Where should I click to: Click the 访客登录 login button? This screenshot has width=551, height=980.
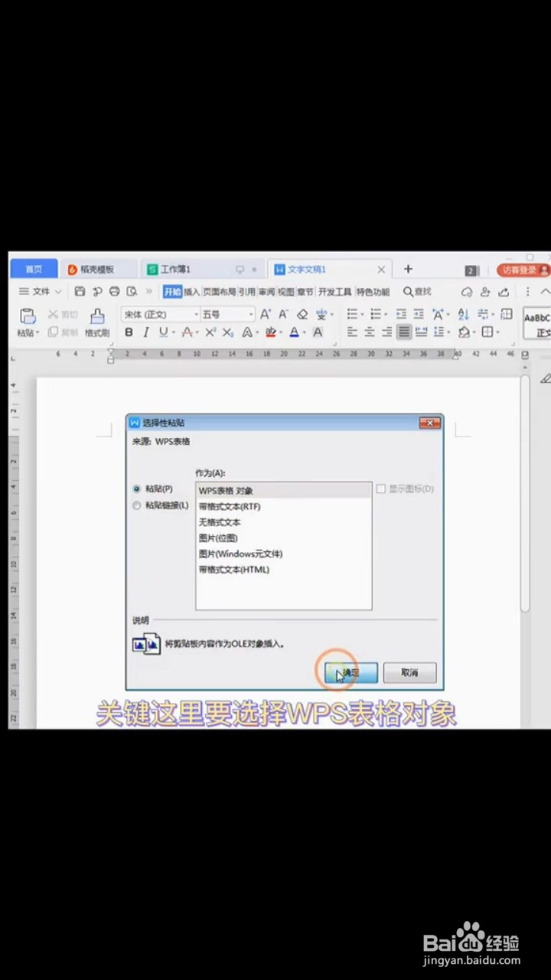523,270
